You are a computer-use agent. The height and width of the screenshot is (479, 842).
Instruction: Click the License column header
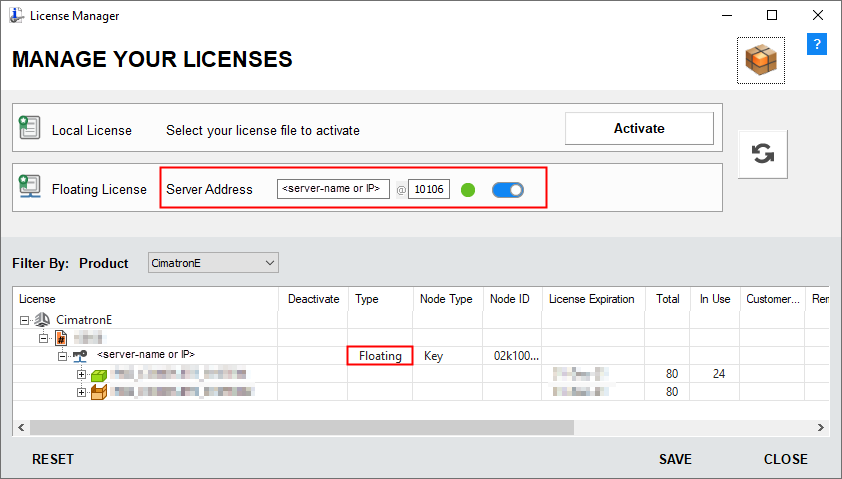[145, 299]
